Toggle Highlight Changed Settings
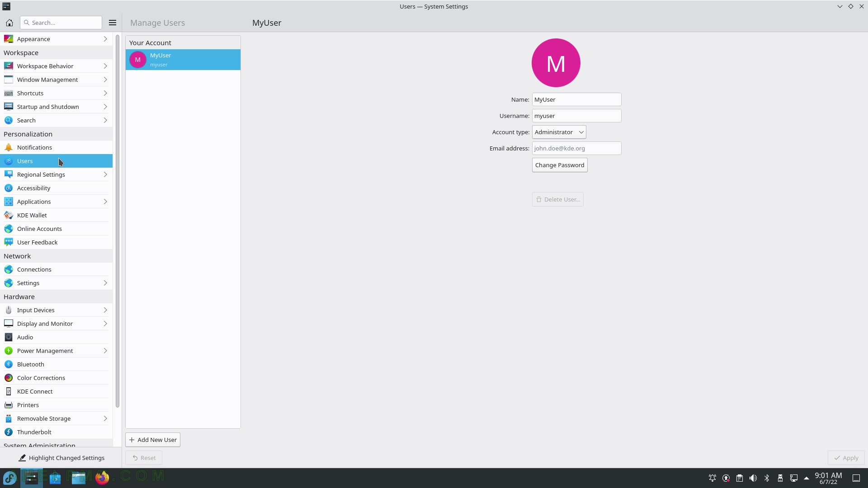 [61, 458]
